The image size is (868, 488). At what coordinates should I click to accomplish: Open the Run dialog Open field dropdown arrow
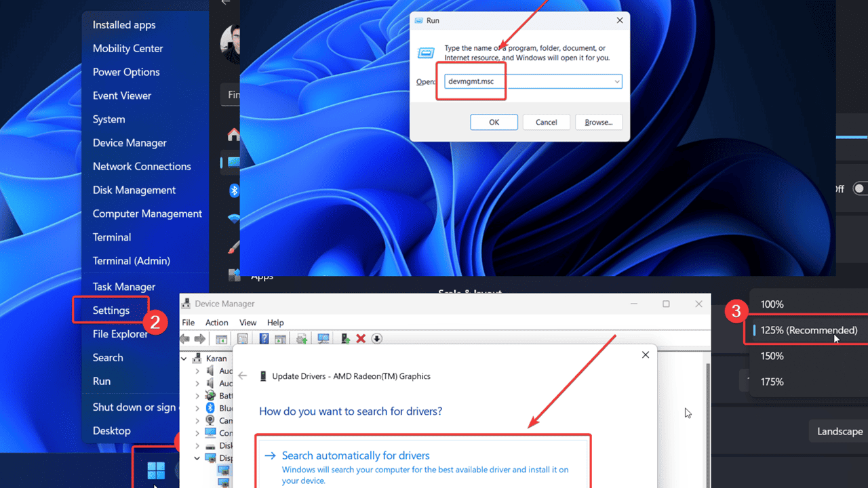click(x=616, y=81)
